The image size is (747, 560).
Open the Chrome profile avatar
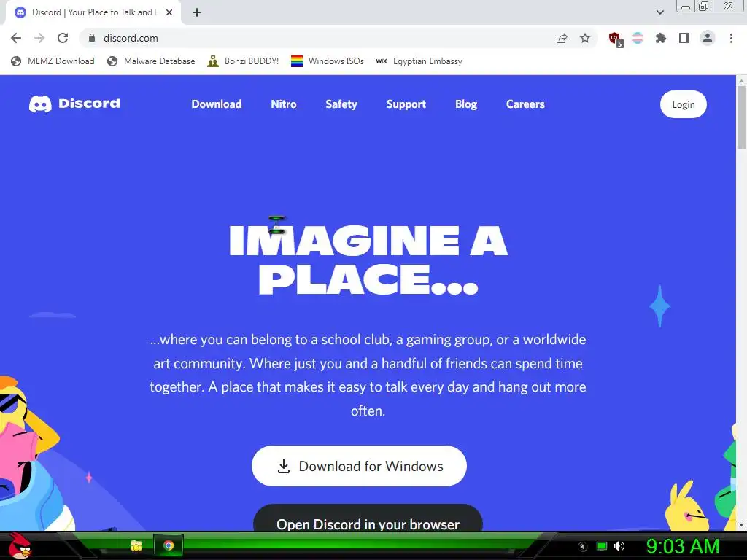[708, 38]
